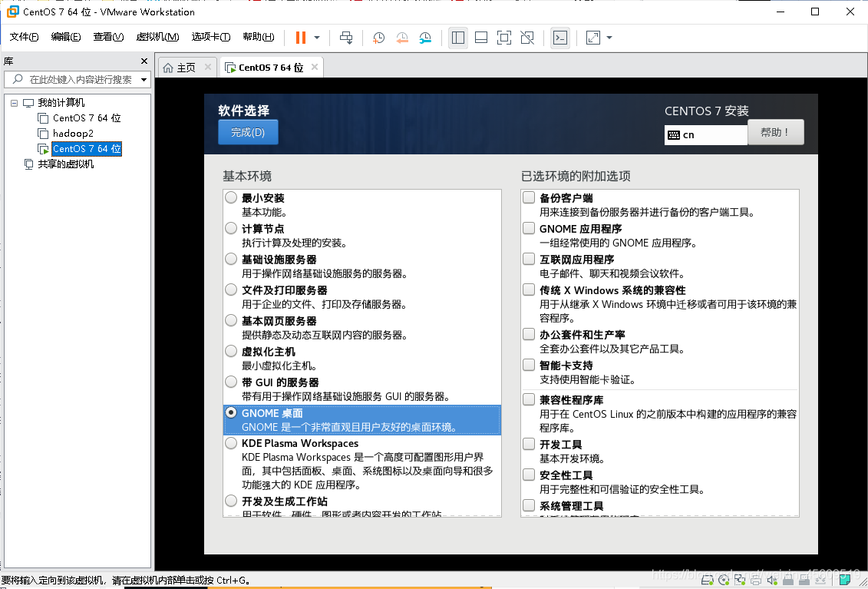Select the 带 GUI 的服务器 radio button

click(x=232, y=382)
